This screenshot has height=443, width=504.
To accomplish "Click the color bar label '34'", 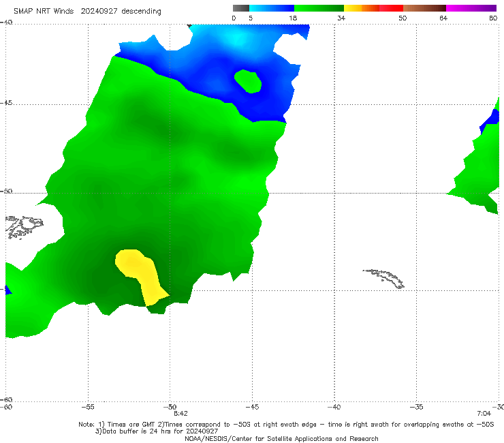I will [341, 18].
